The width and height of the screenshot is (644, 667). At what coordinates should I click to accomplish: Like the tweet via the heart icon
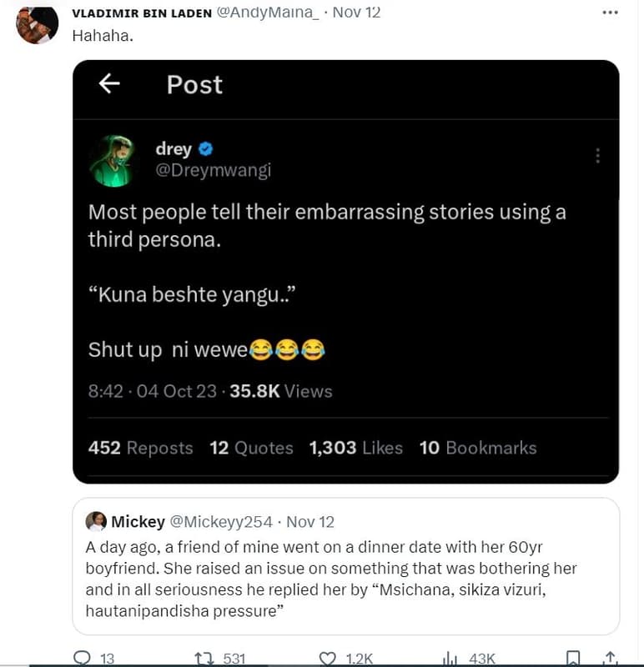(328, 658)
